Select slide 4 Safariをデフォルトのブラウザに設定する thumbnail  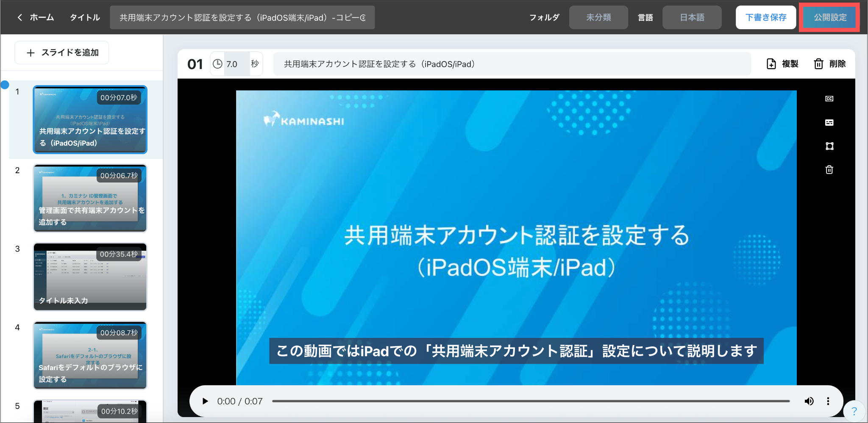click(x=90, y=355)
